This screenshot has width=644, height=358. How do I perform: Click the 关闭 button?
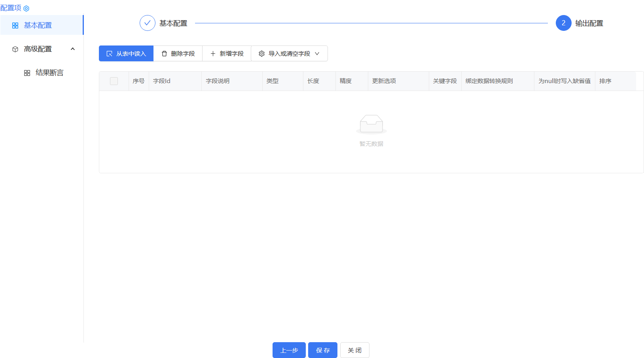(354, 350)
